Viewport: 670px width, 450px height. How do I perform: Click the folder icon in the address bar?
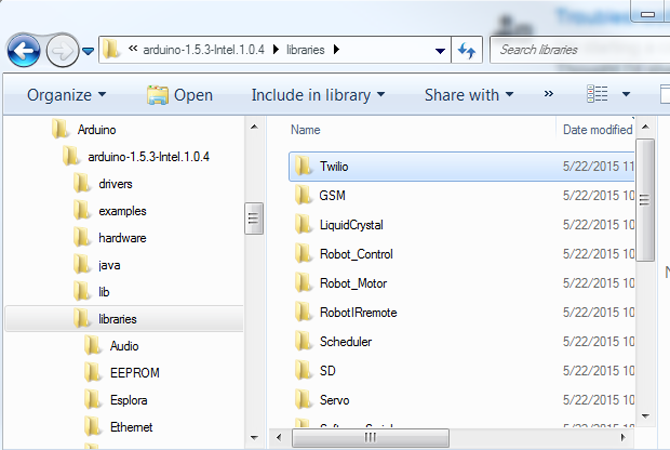point(112,49)
